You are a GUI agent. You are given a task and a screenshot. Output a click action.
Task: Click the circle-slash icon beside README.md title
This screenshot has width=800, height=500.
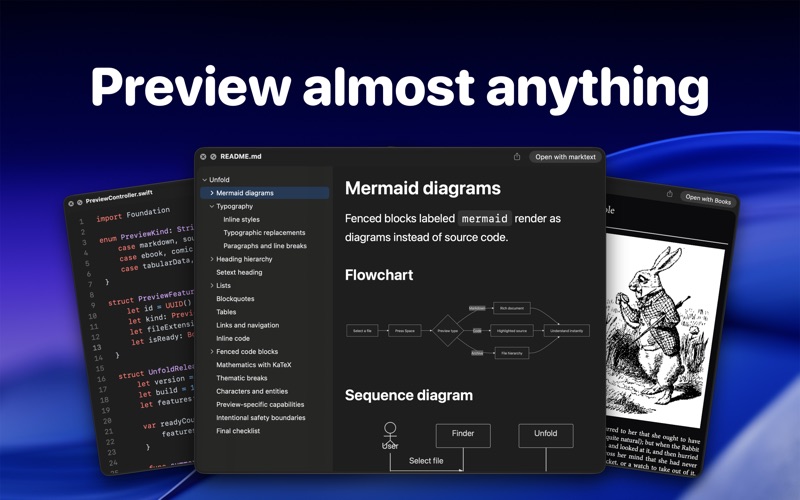213,157
